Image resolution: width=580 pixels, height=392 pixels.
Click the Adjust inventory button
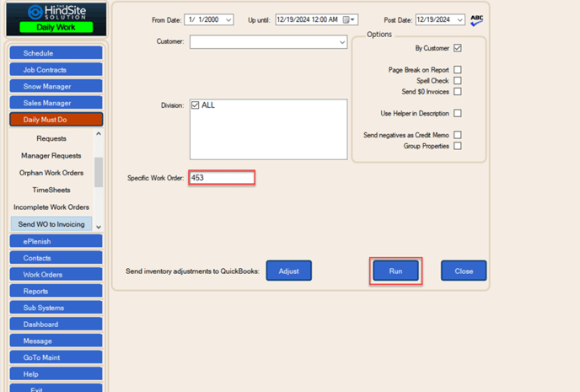point(288,271)
